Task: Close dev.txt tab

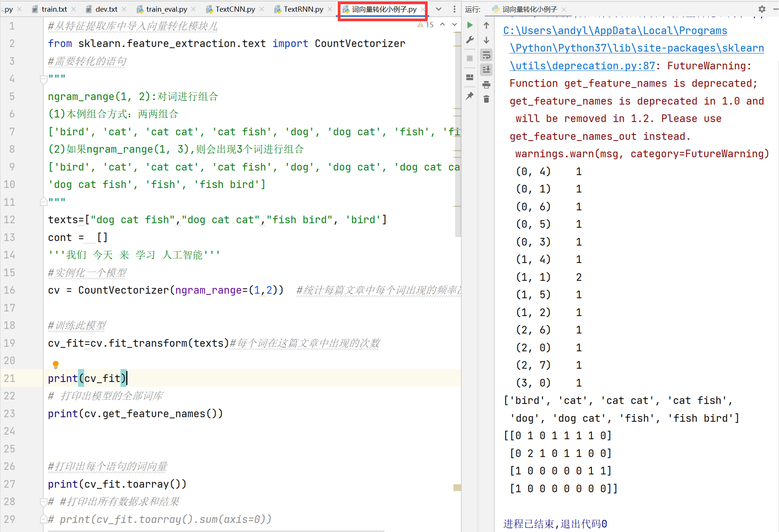Action: (x=124, y=9)
